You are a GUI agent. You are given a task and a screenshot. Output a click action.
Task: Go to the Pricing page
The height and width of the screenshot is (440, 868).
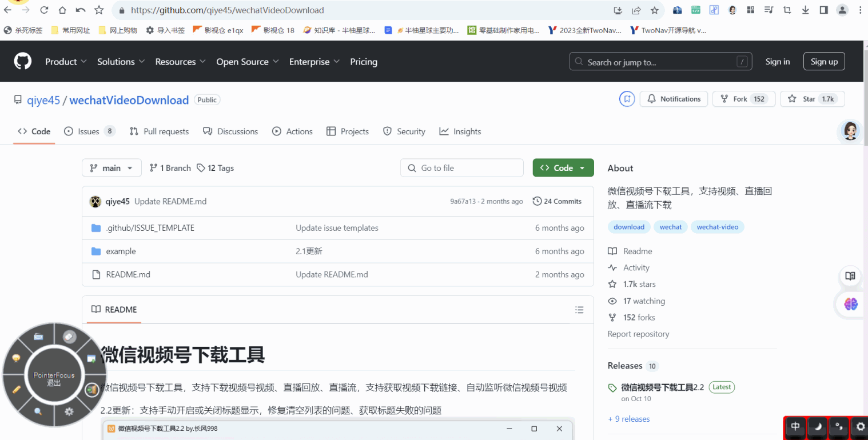[364, 62]
